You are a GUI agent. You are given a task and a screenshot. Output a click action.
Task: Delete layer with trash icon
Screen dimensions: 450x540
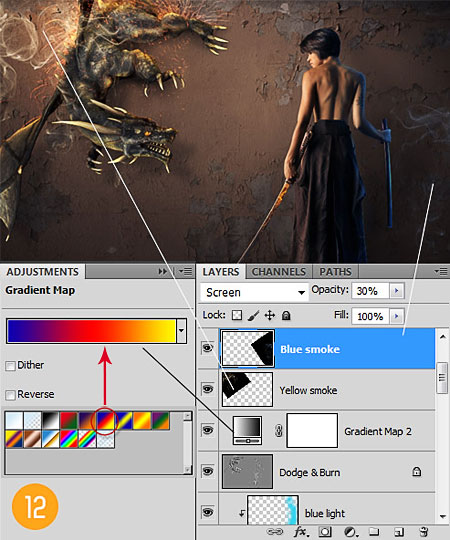click(424, 532)
